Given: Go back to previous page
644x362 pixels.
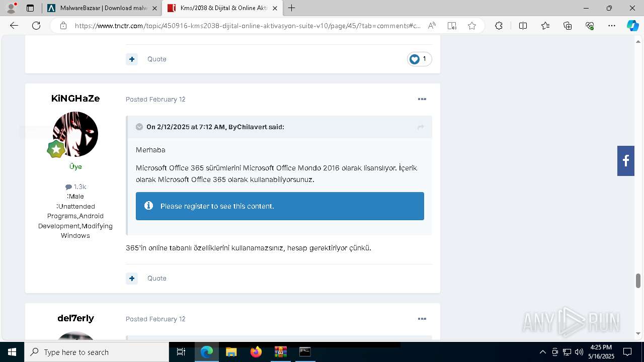Looking at the screenshot, I should pos(14,26).
